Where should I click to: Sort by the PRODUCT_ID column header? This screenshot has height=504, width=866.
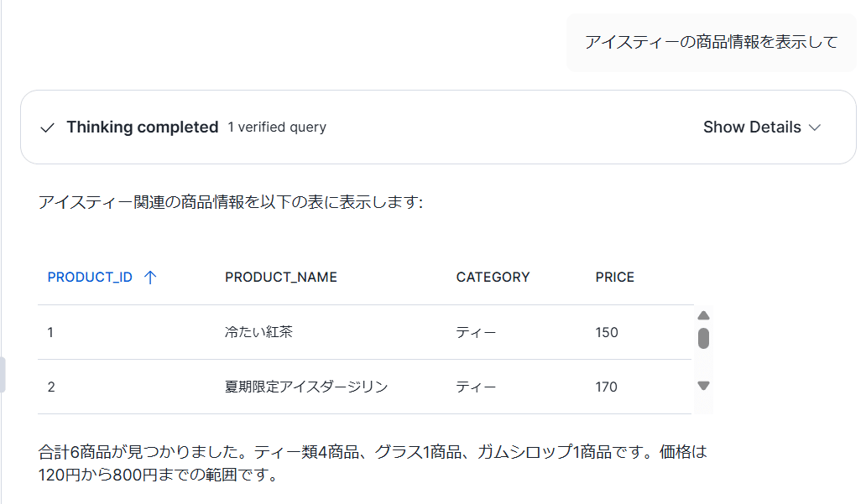coord(90,278)
